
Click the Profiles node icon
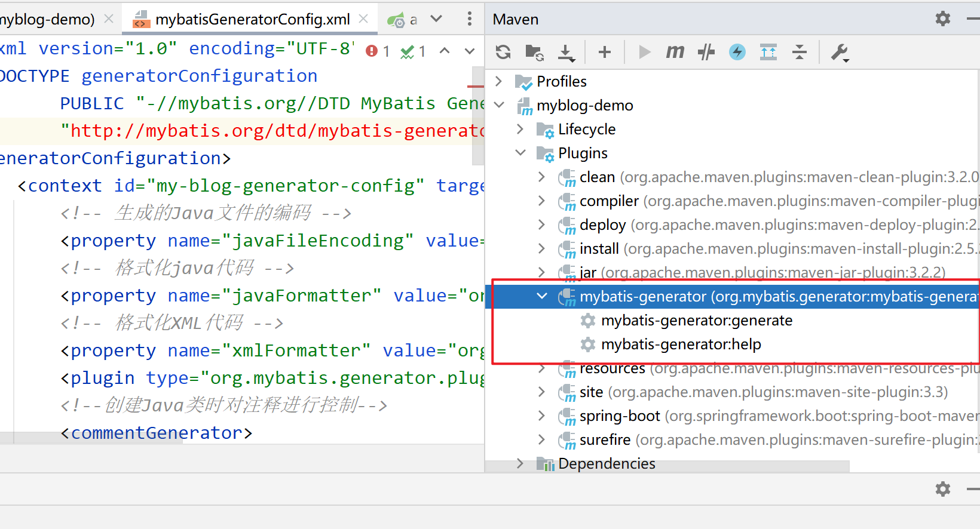click(x=523, y=82)
